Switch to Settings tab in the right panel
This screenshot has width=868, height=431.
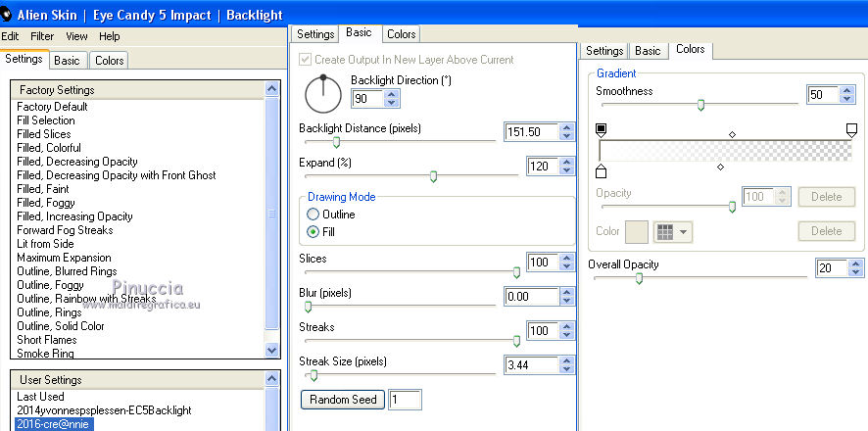coord(604,51)
